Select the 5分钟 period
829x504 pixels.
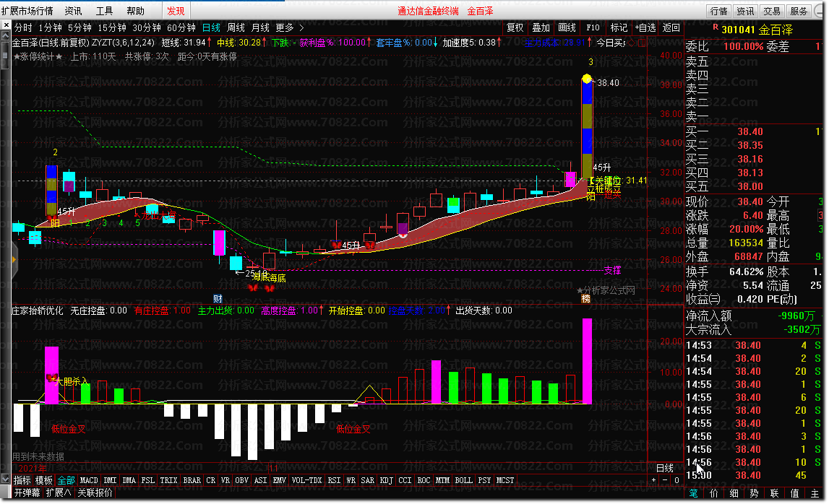[80, 27]
